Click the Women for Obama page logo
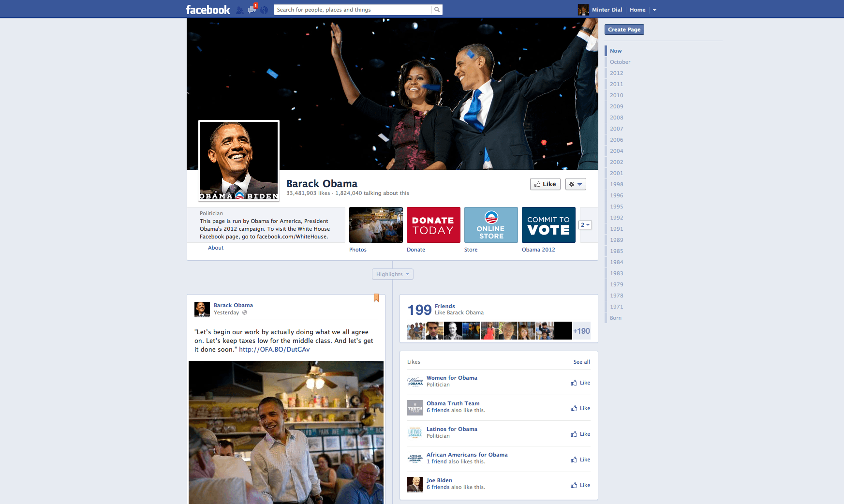844x504 pixels. (x=415, y=382)
